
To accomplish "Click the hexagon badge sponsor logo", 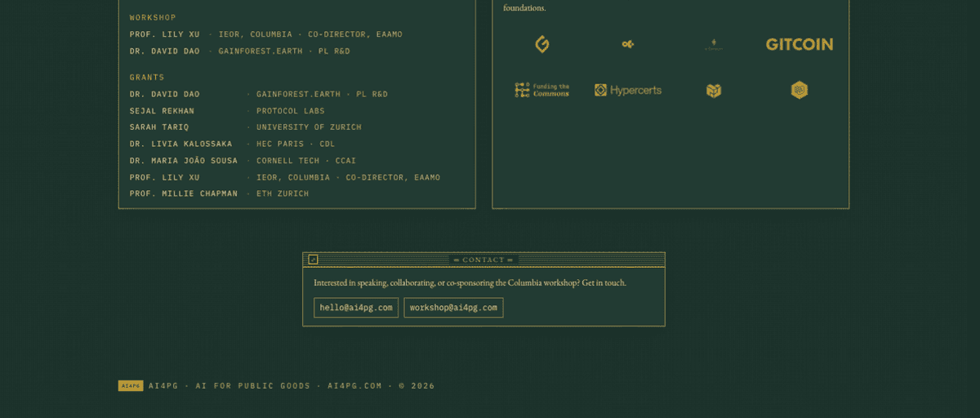I will click(800, 90).
